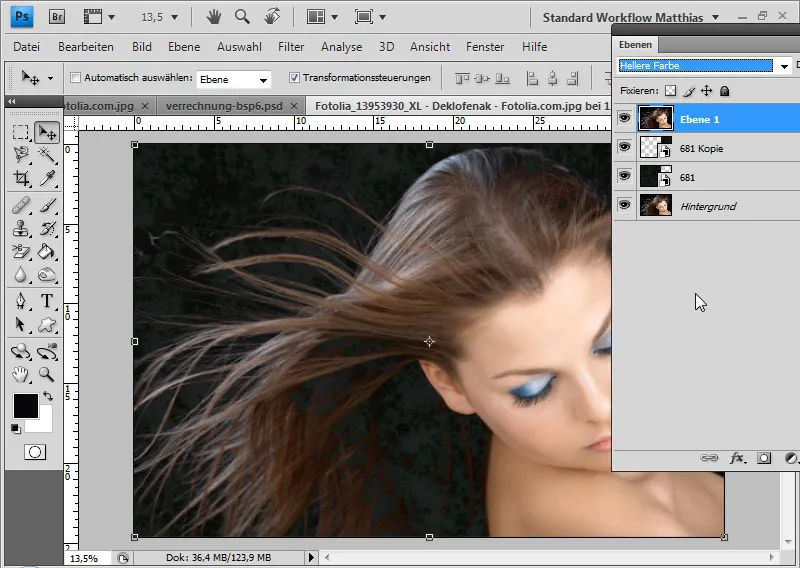Click the background color swatch

45,423
